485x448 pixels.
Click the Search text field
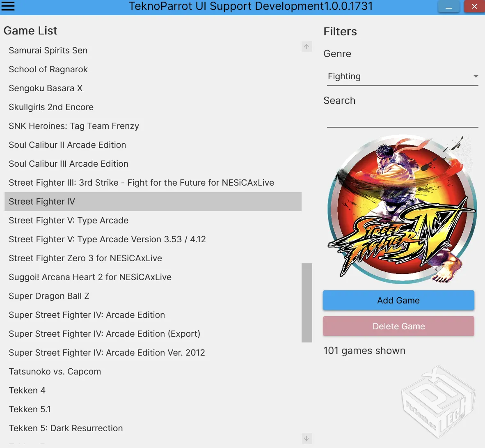coord(402,120)
